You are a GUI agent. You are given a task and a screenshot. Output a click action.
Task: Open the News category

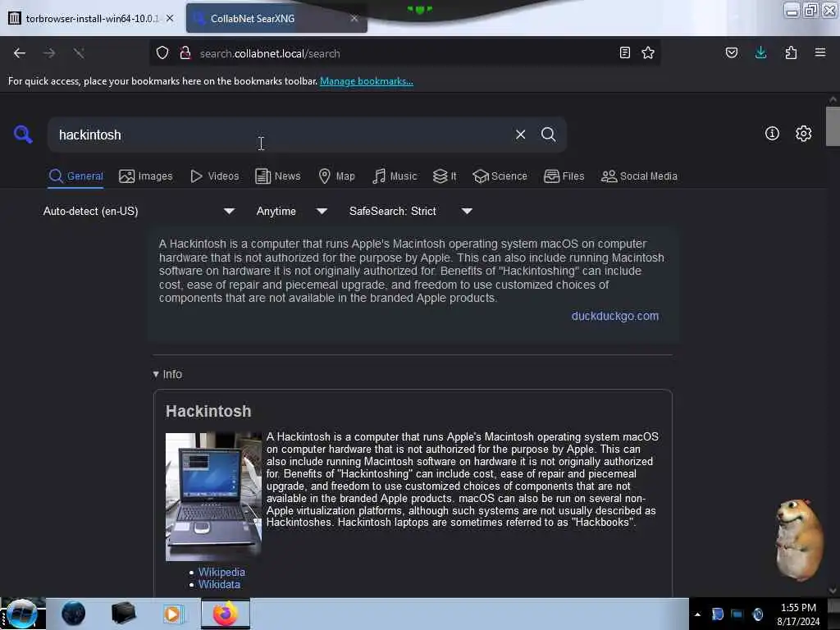pyautogui.click(x=277, y=176)
